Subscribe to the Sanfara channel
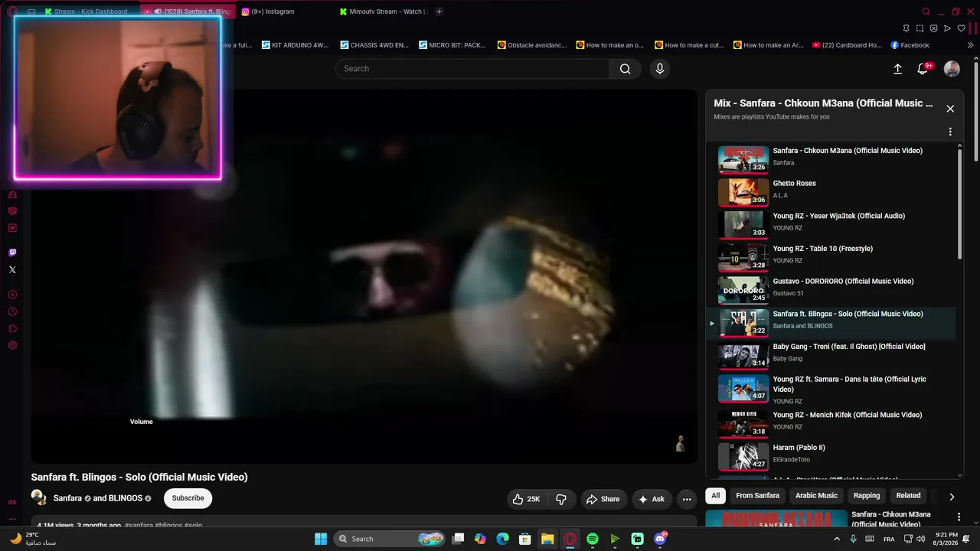The image size is (980, 551). tap(188, 498)
